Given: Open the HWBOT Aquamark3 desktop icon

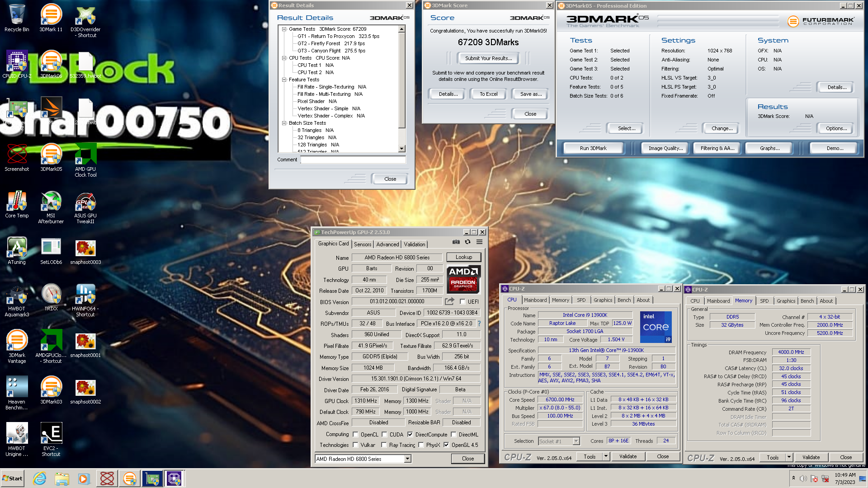Looking at the screenshot, I should click(17, 300).
